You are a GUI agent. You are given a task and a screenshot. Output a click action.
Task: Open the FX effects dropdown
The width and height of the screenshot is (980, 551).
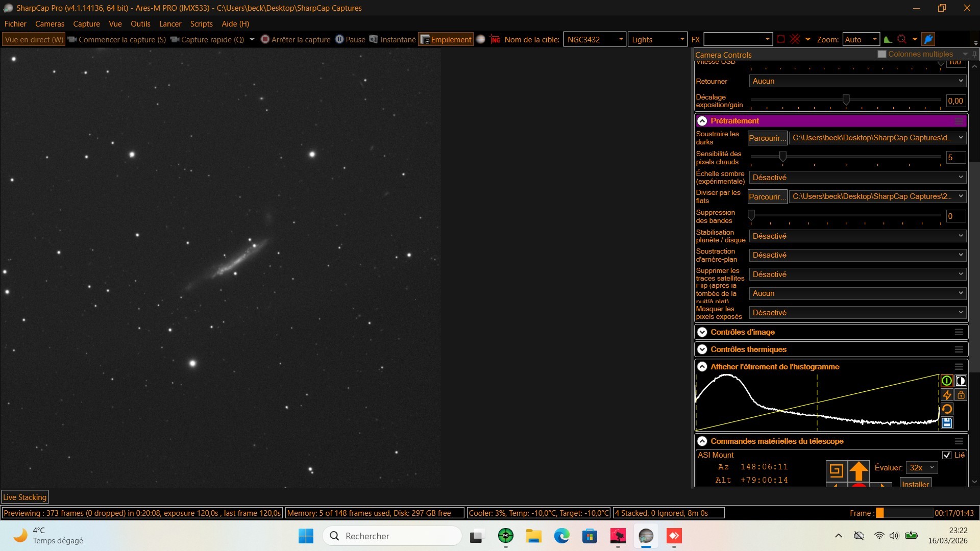click(x=738, y=39)
